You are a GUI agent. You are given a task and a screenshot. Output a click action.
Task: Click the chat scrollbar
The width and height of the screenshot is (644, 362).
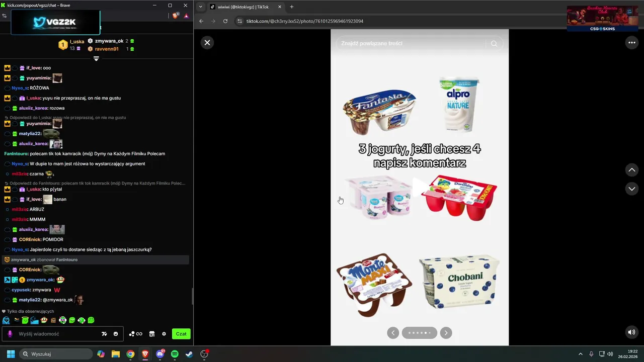(x=192, y=297)
